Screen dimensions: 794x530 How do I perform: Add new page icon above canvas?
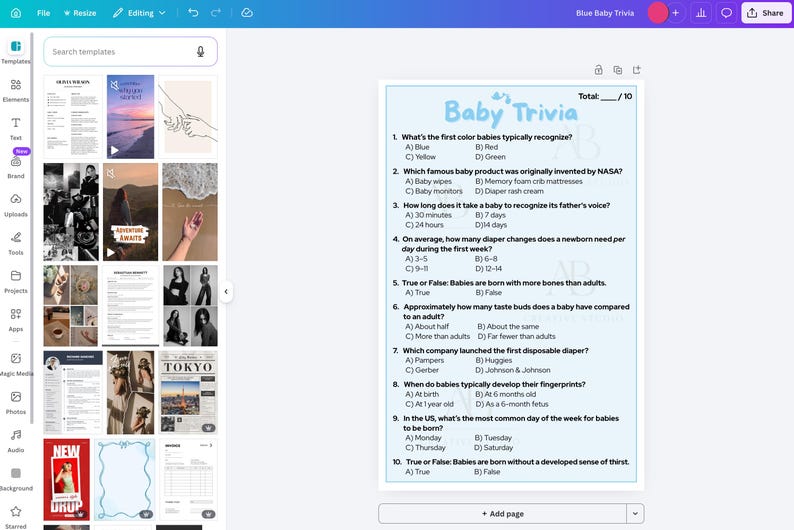point(637,70)
